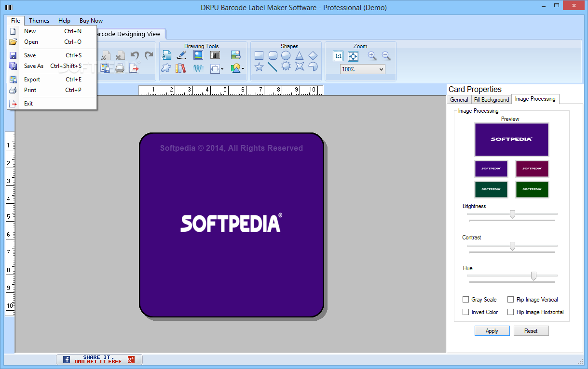
Task: Check Flip Image Horizontal
Action: pyautogui.click(x=510, y=312)
